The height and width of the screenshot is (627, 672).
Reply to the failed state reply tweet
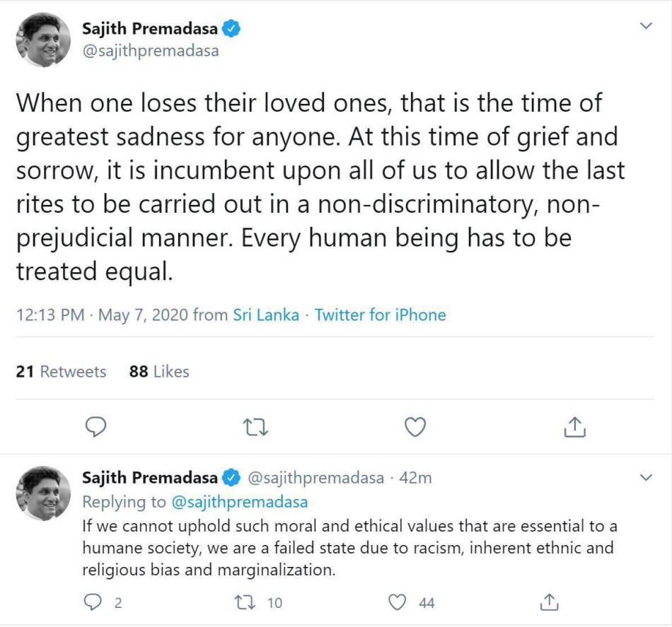click(93, 602)
